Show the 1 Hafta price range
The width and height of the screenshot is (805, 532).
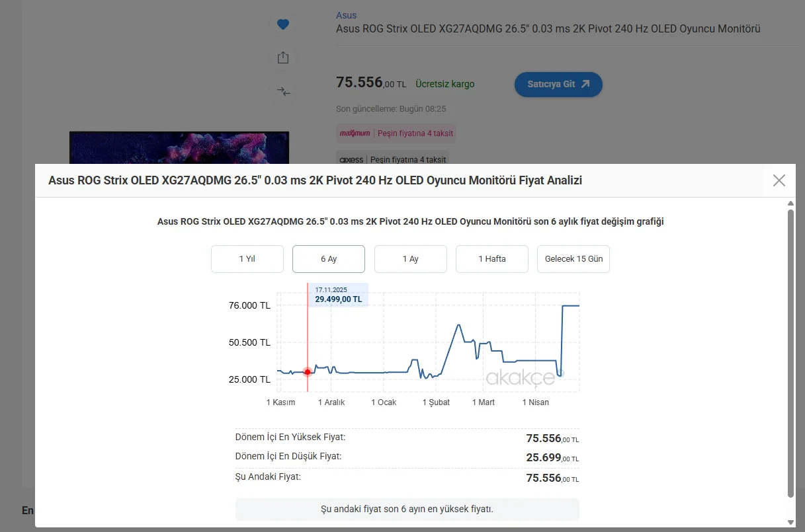pyautogui.click(x=492, y=259)
